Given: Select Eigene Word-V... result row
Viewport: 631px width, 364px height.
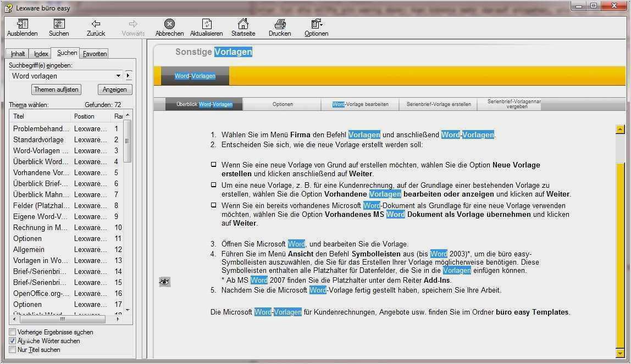Looking at the screenshot, I should (67, 216).
